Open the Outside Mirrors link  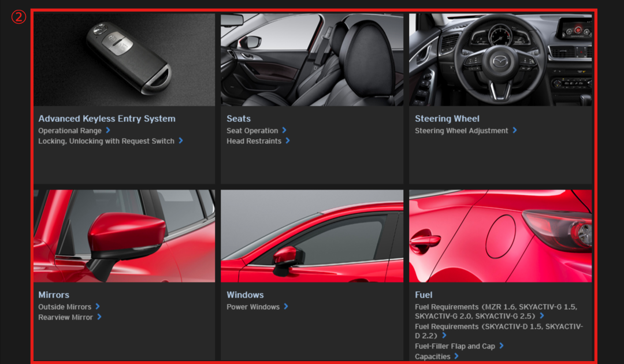point(65,307)
